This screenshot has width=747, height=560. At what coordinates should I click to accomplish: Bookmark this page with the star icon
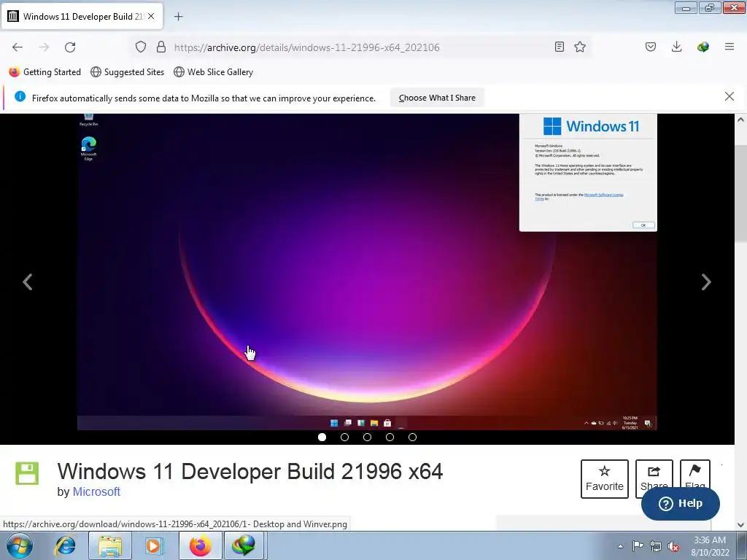[x=580, y=47]
